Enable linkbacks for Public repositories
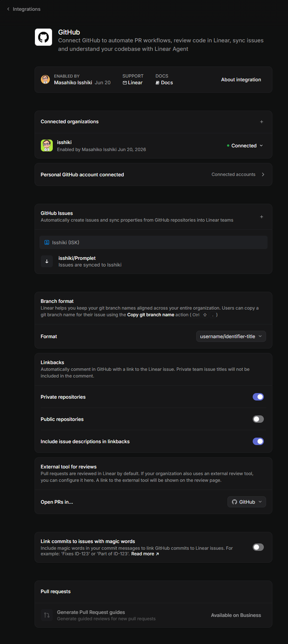Image resolution: width=288 pixels, height=644 pixels. point(258,419)
